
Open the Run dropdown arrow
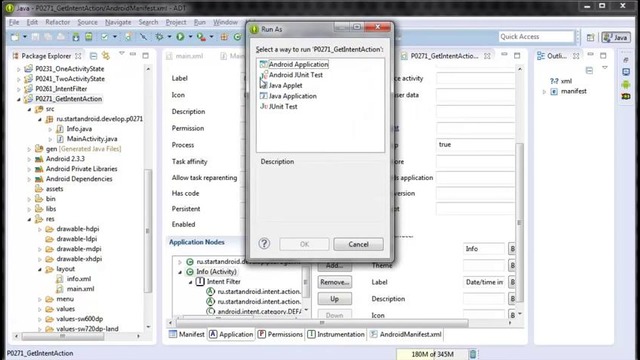190,37
